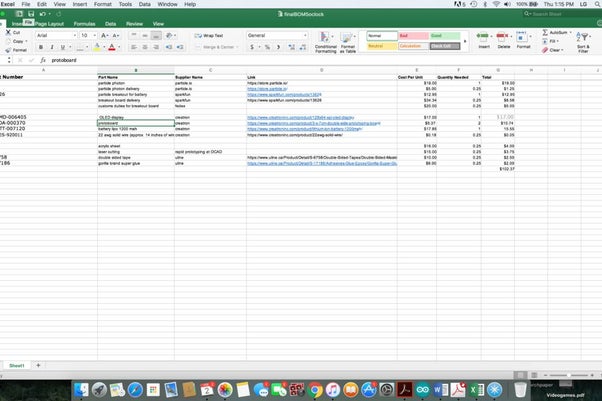Viewport: 602px width, 401px height.
Task: Switch to the Review ribbon tab
Action: click(134, 24)
